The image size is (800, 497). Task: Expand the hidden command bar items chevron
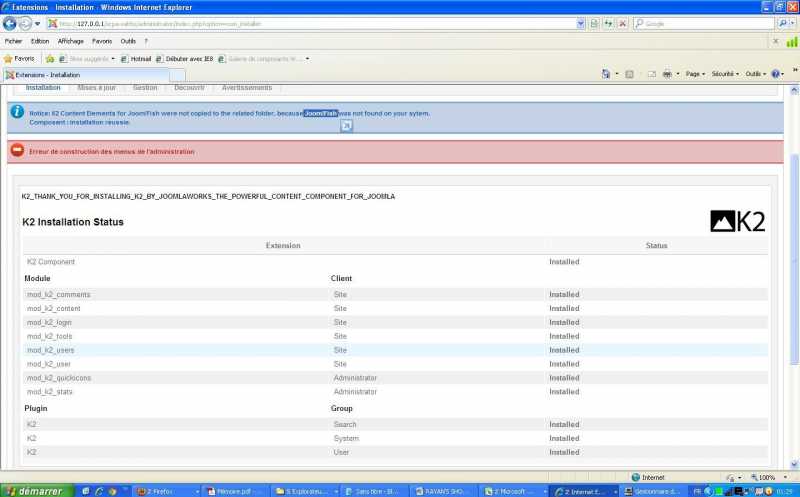(795, 69)
